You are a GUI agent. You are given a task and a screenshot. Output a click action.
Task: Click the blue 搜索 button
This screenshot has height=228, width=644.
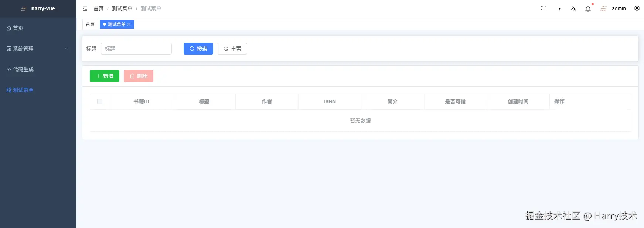click(198, 49)
